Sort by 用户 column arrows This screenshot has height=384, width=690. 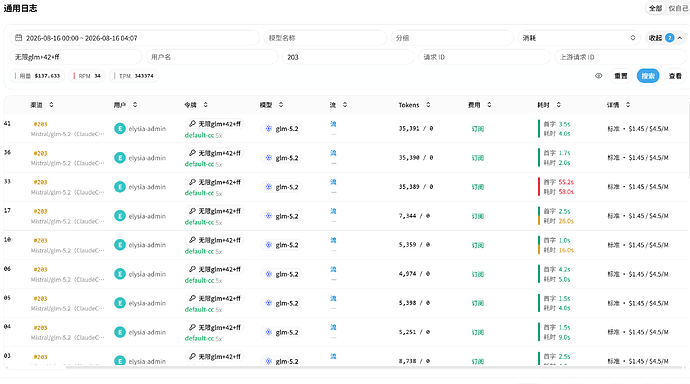tap(135, 105)
